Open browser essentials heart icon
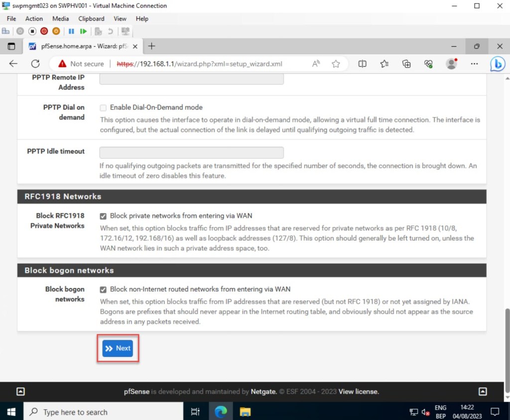This screenshot has width=510, height=420. click(428, 64)
